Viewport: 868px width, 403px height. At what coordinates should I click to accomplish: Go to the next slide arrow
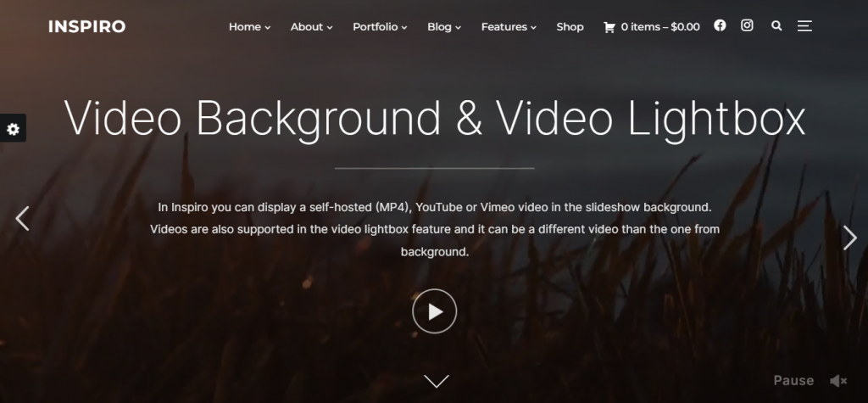(x=849, y=238)
